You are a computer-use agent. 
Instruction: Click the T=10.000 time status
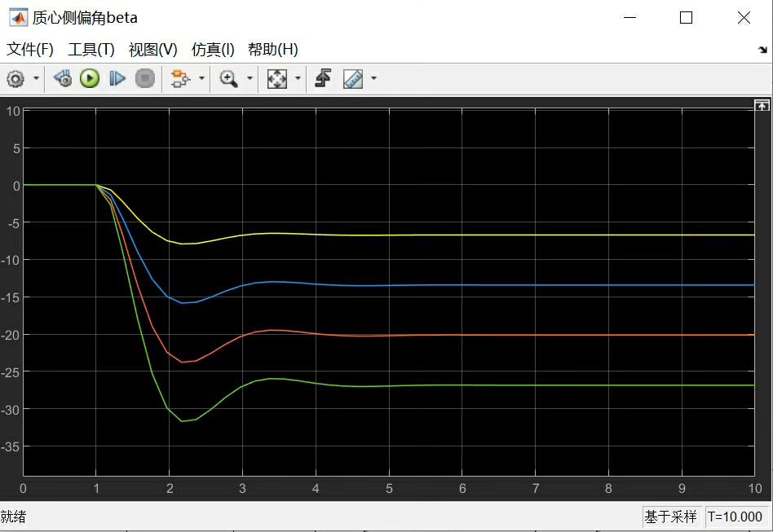735,517
